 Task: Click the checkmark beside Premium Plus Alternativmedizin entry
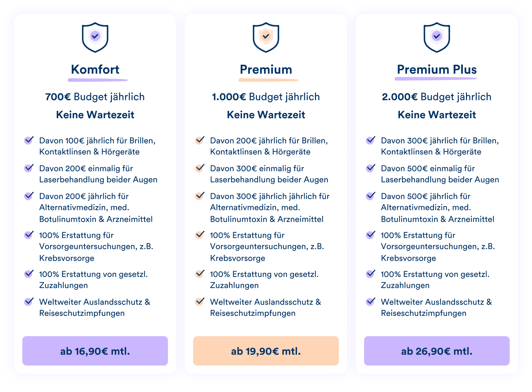370,196
